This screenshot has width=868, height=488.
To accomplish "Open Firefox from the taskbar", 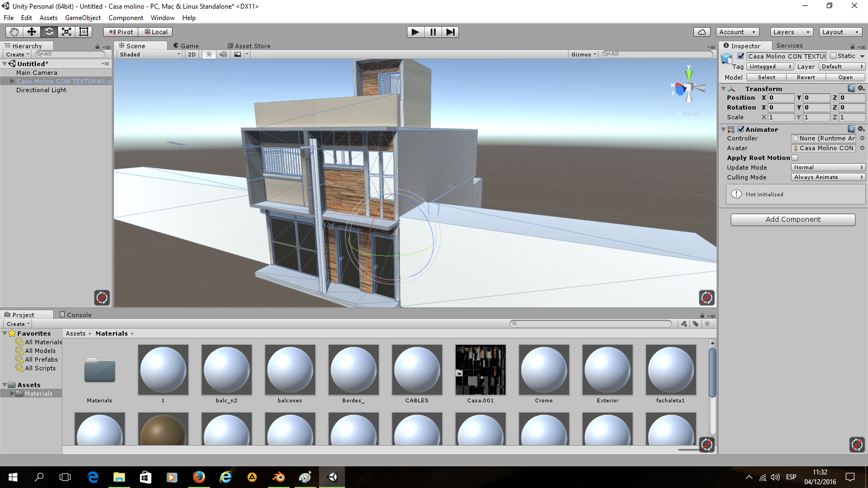I will click(x=199, y=477).
